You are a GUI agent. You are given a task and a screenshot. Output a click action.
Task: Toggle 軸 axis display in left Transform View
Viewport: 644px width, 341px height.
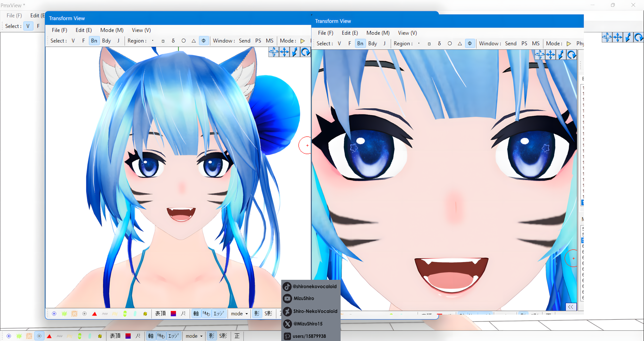[196, 314]
